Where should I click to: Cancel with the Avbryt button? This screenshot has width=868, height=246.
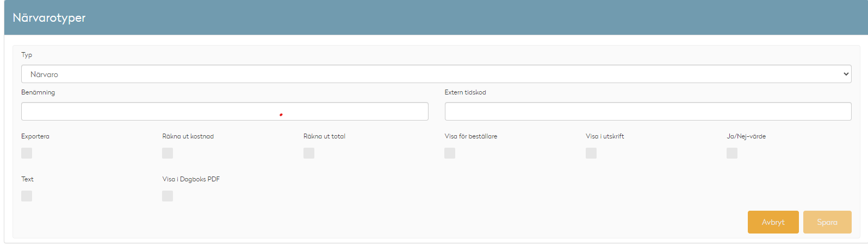click(773, 222)
